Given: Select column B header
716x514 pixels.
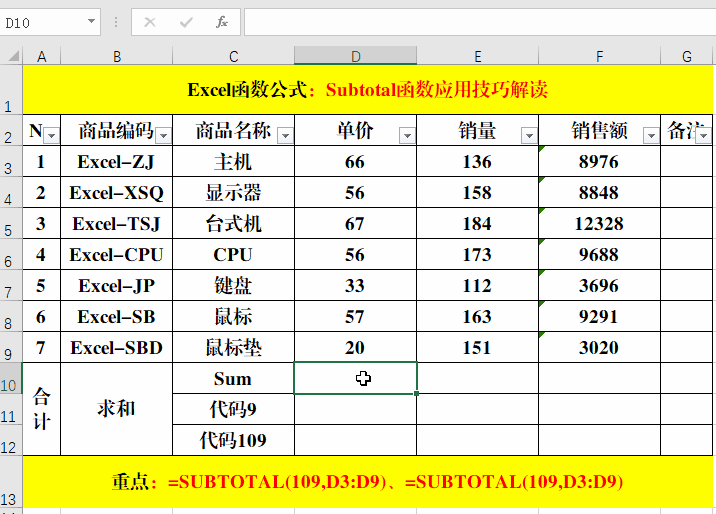Looking at the screenshot, I should pyautogui.click(x=116, y=56).
